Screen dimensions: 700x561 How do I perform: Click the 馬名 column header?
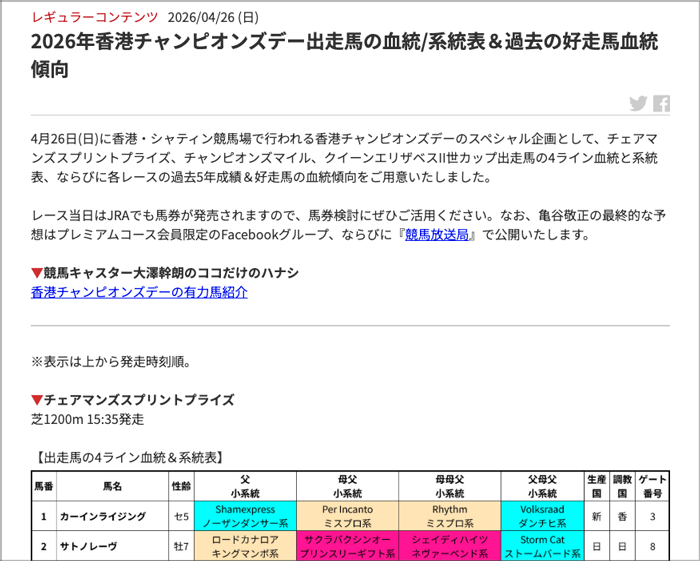click(112, 486)
